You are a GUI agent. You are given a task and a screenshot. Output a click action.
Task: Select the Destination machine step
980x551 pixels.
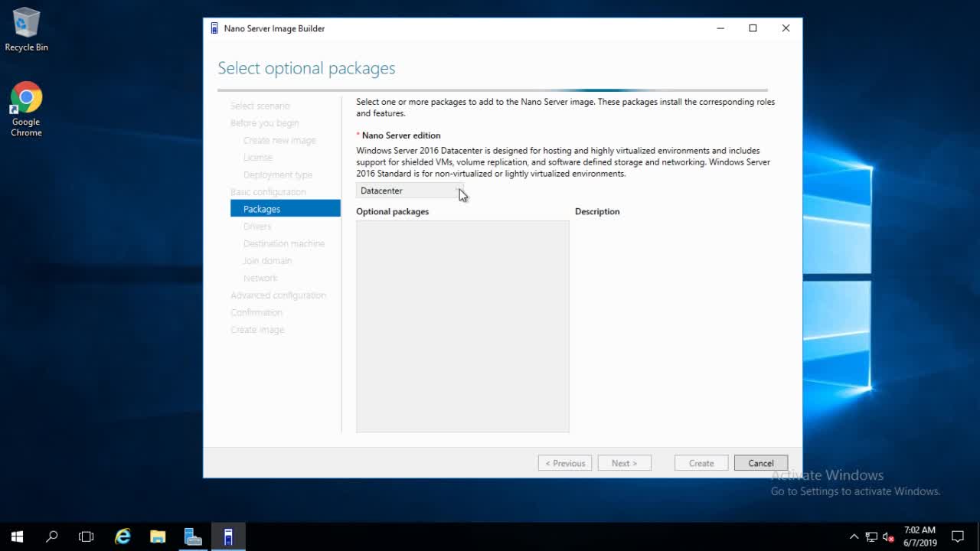284,243
